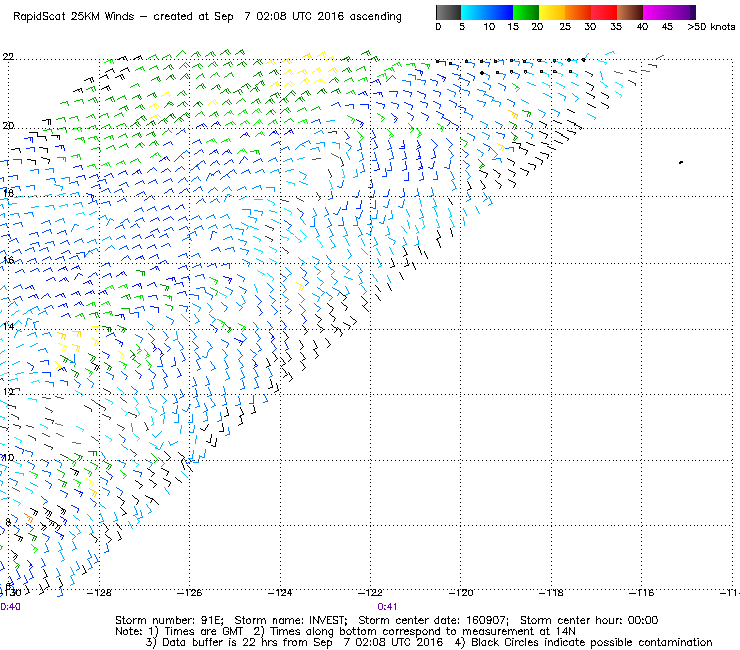Image resolution: width=740 pixels, height=650 pixels.
Task: Click the brown 35–40 knots legend swatch
Action: pos(630,12)
